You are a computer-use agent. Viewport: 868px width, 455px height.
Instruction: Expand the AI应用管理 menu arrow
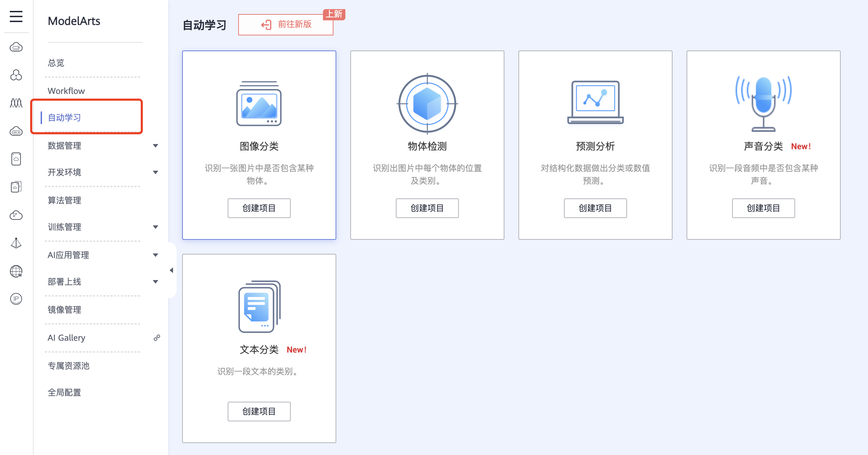pos(156,255)
